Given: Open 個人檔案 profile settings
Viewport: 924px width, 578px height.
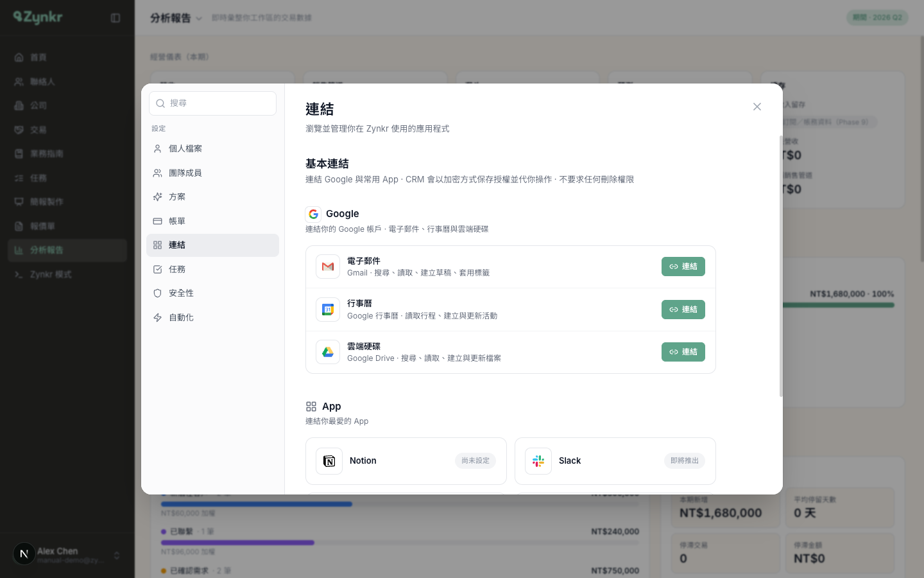Looking at the screenshot, I should 212,149.
